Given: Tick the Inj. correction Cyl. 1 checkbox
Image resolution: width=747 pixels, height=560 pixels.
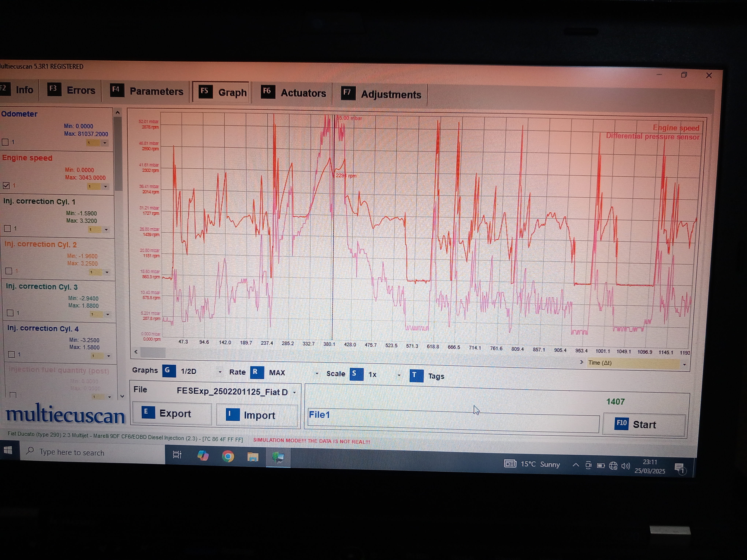Looking at the screenshot, I should pyautogui.click(x=8, y=229).
